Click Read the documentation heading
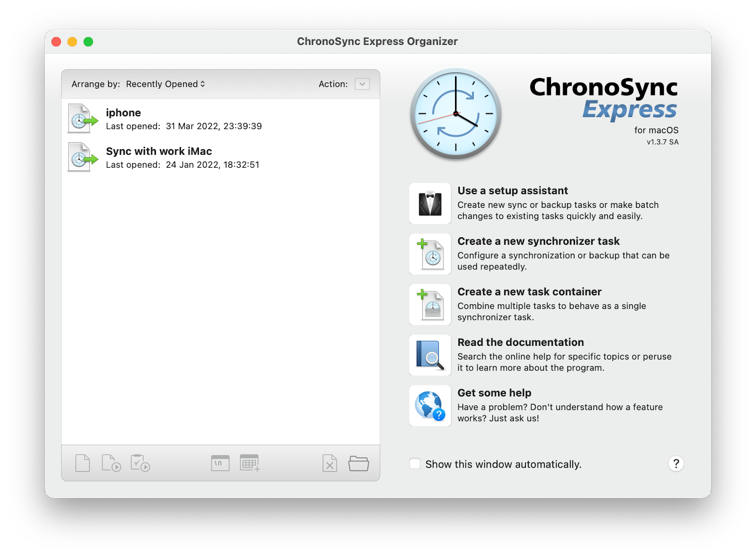Screen dimensions: 756x557 521,342
